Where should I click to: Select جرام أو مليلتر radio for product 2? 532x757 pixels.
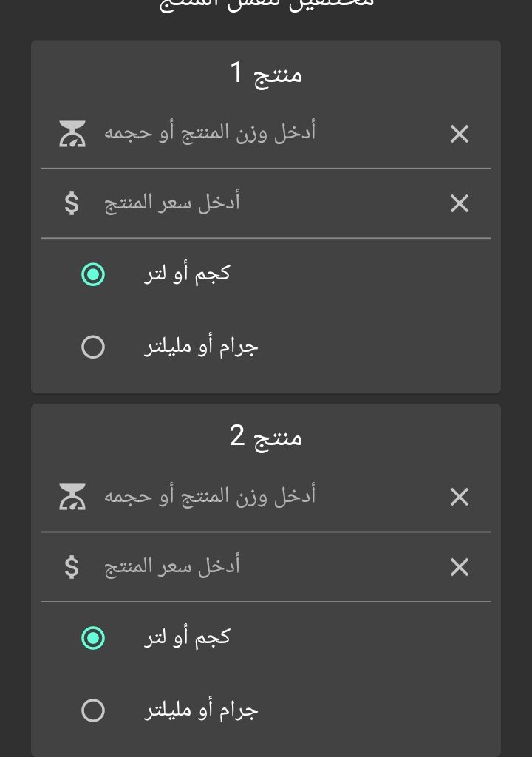[x=93, y=710]
